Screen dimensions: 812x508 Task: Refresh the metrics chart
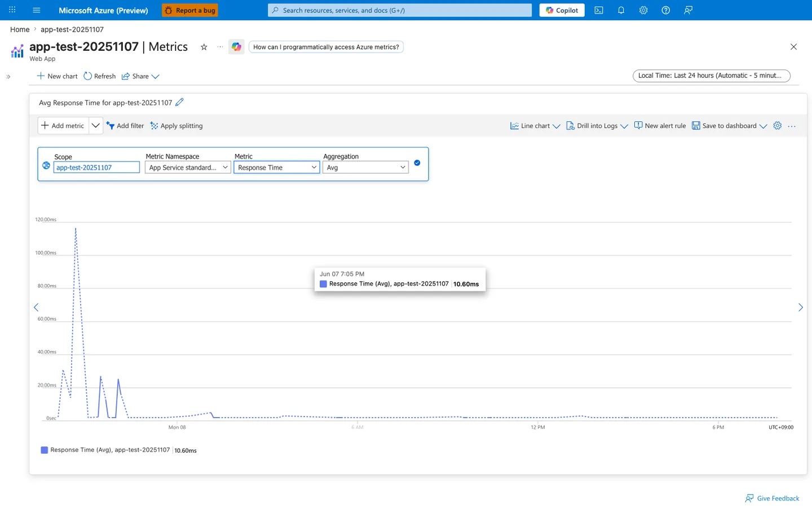[x=100, y=76]
